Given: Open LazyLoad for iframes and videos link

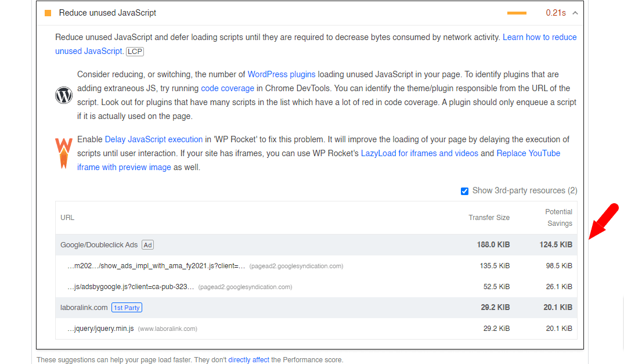Looking at the screenshot, I should point(420,153).
